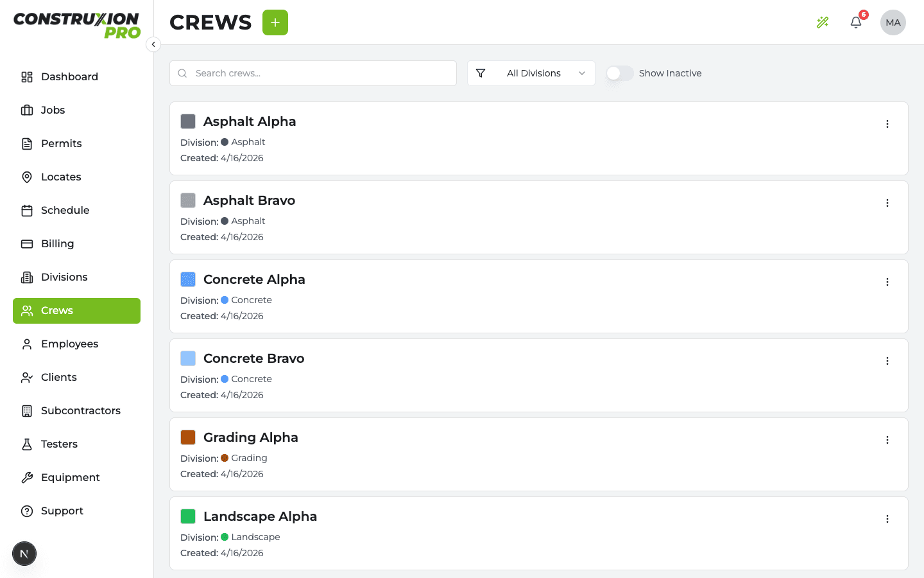Click the Grading Alpha color swatch

(x=188, y=437)
